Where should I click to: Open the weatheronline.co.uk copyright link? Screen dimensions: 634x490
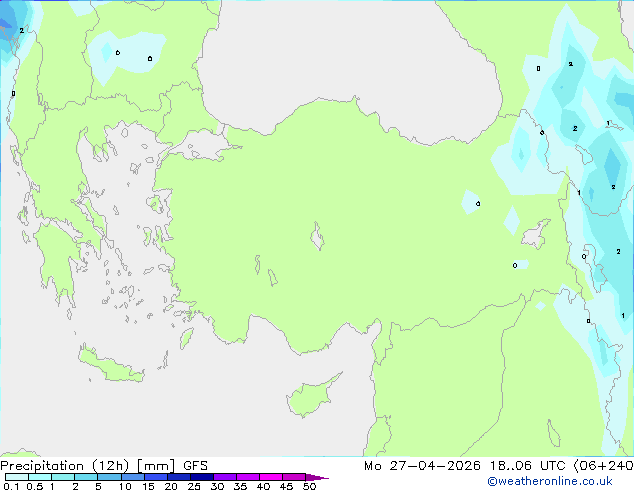pos(549,481)
